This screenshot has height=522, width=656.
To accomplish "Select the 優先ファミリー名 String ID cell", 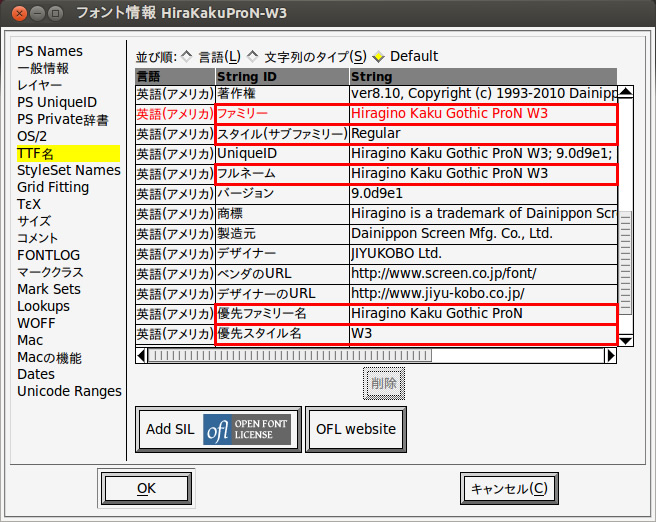I will coord(282,314).
